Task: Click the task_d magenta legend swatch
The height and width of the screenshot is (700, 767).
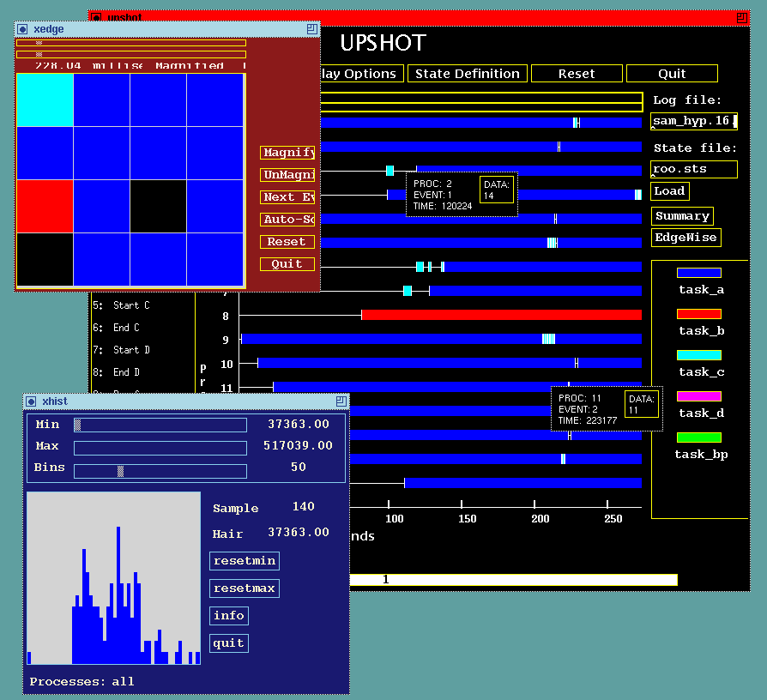Action: pos(698,396)
